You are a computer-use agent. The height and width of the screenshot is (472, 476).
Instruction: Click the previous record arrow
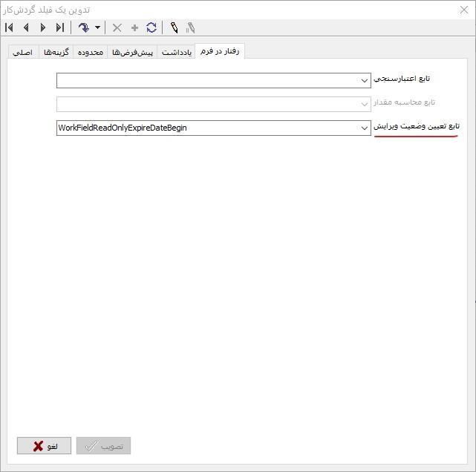pyautogui.click(x=26, y=28)
